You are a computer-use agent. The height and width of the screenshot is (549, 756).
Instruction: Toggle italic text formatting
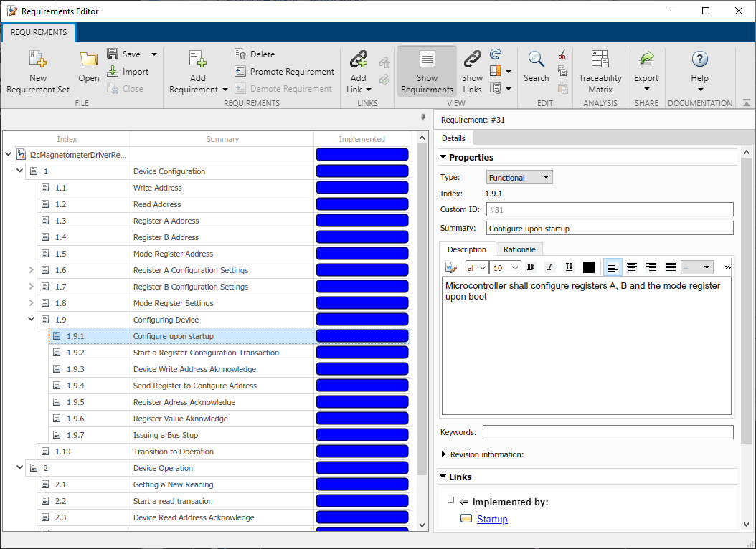pyautogui.click(x=549, y=267)
